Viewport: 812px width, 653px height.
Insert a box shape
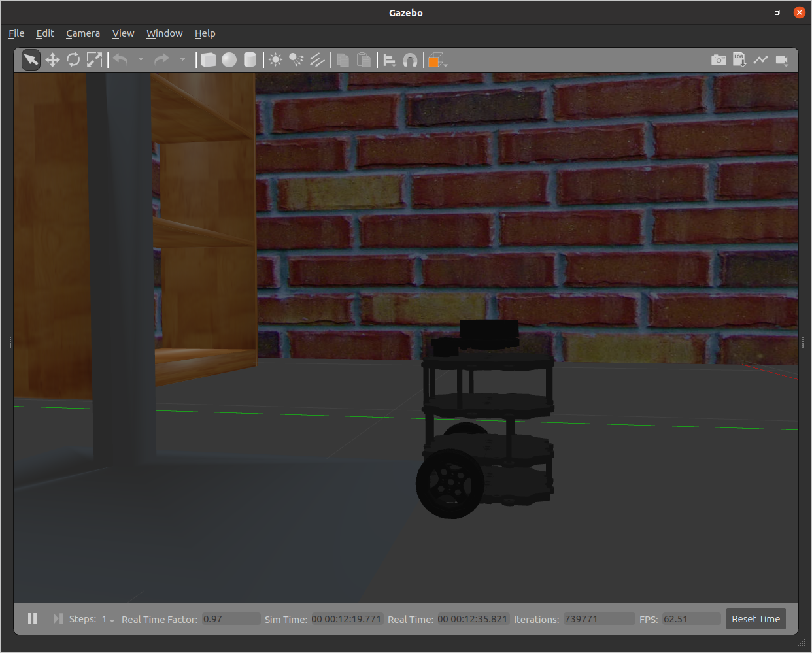point(208,60)
